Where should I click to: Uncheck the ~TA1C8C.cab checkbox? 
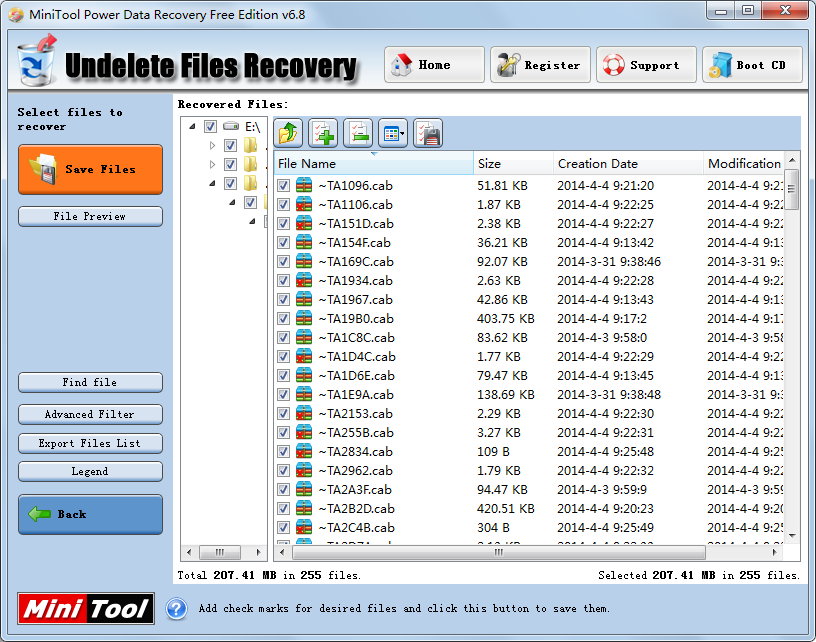click(x=283, y=338)
